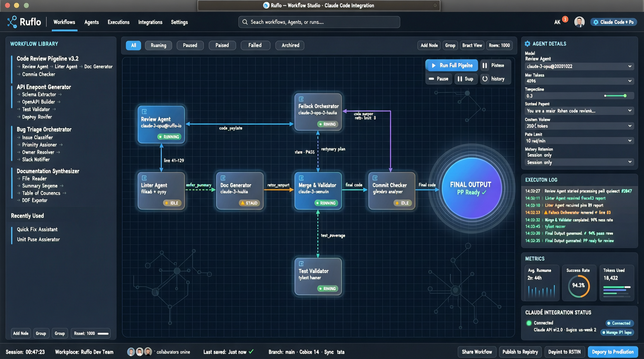Open the user avatar profile
Screen dimensions: 644x359
[579, 22]
